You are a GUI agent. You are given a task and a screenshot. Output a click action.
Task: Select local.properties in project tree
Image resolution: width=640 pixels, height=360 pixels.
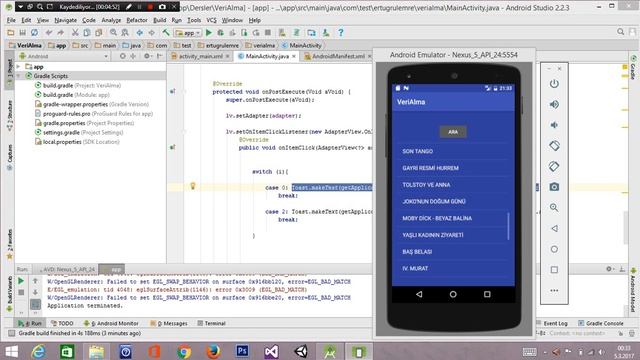pos(77,142)
